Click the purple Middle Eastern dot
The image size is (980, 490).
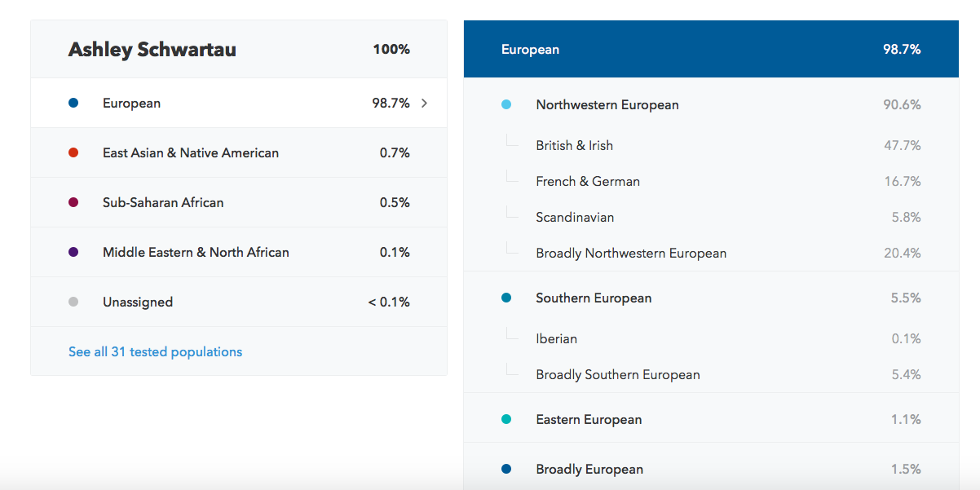(x=73, y=253)
